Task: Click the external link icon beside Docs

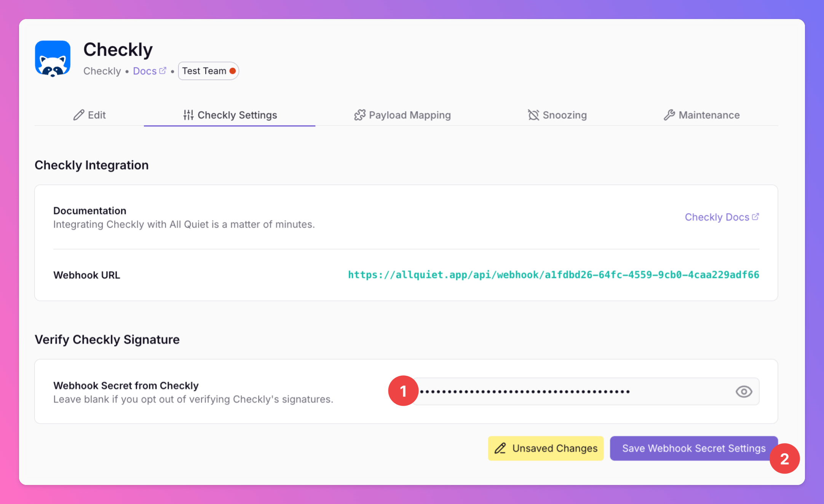Action: [163, 71]
